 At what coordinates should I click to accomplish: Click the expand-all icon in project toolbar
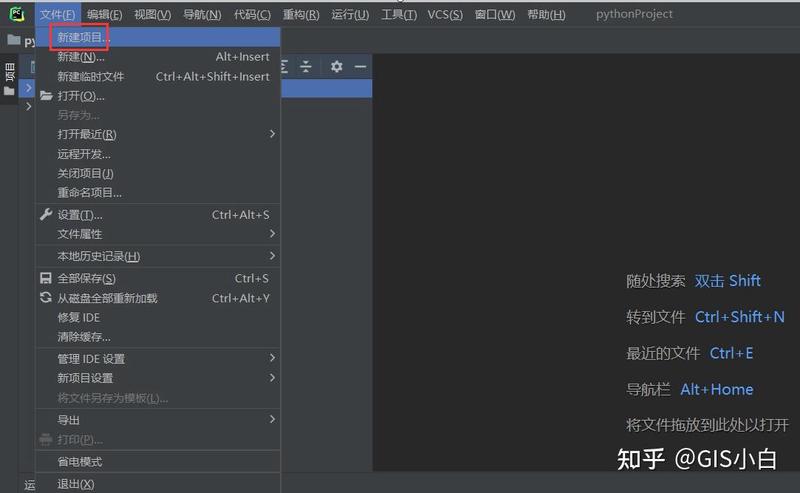(x=284, y=66)
